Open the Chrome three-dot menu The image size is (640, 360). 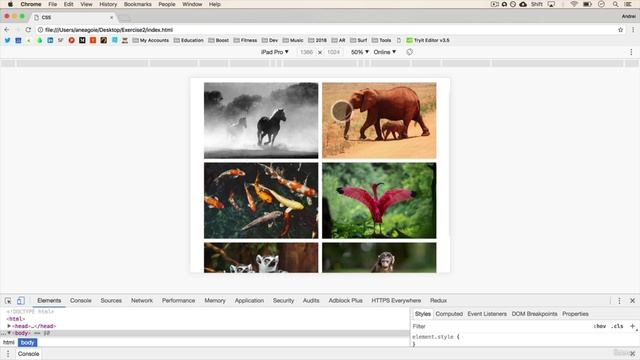click(633, 30)
